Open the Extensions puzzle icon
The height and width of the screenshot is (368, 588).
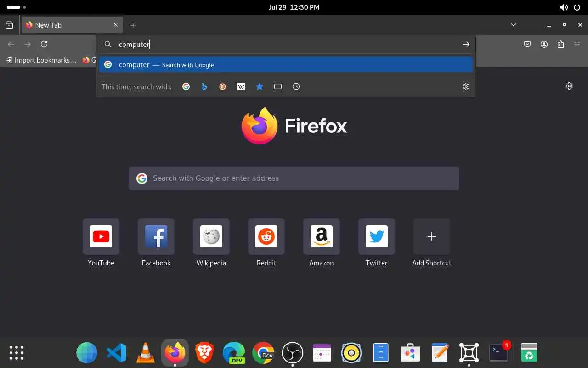point(560,44)
